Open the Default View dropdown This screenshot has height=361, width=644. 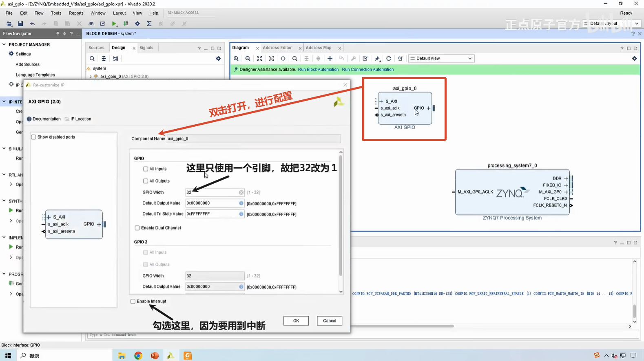441,59
